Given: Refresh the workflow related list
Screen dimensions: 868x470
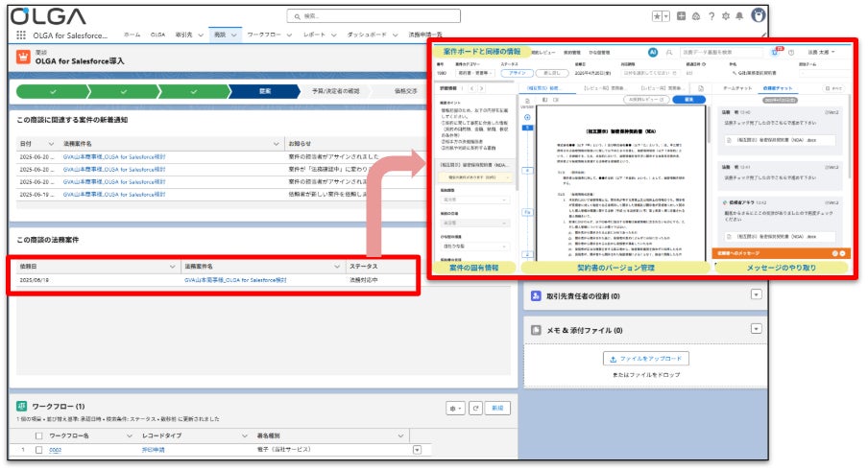Looking at the screenshot, I should pyautogui.click(x=475, y=408).
